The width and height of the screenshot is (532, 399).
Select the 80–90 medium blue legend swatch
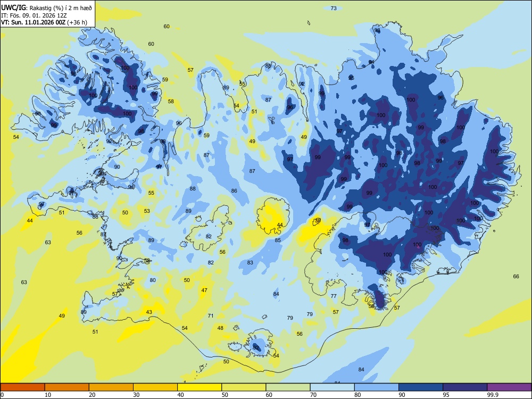(377, 387)
